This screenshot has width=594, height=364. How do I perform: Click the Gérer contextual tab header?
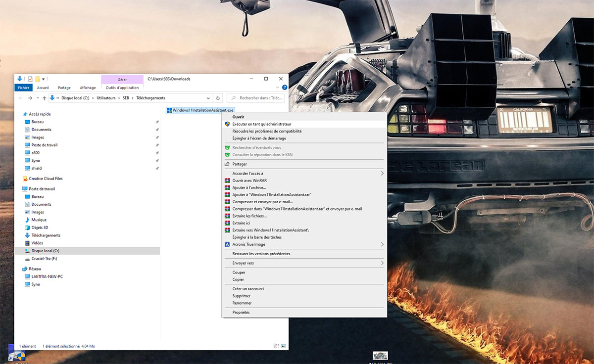(122, 79)
